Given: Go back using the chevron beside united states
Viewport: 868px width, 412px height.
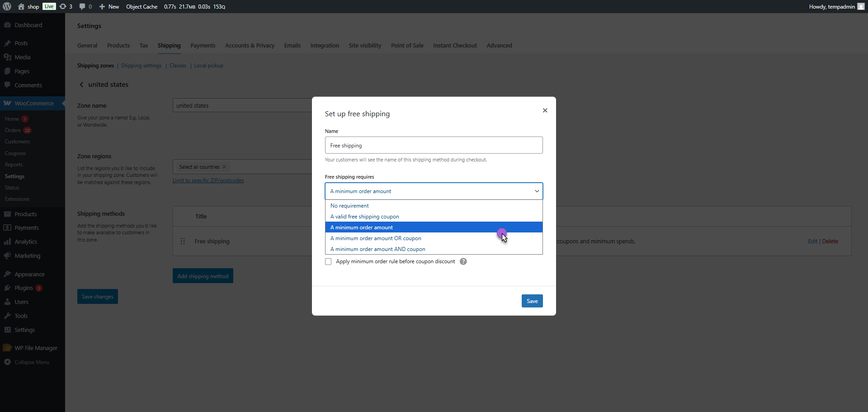Looking at the screenshot, I should (x=81, y=85).
